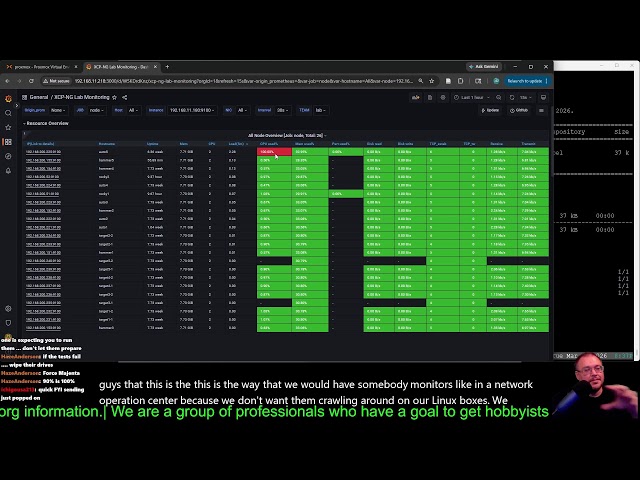Open the Interval 30s dropdown

tap(283, 110)
